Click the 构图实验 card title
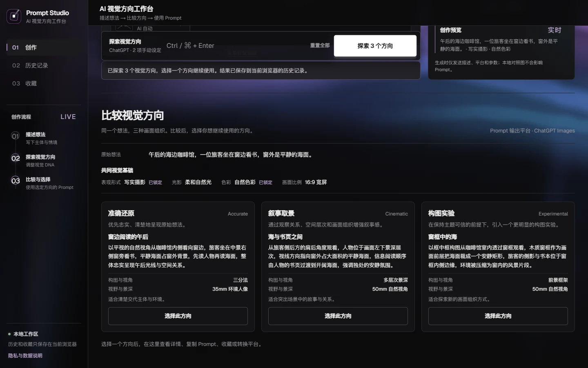The image size is (588, 368). [x=441, y=213]
